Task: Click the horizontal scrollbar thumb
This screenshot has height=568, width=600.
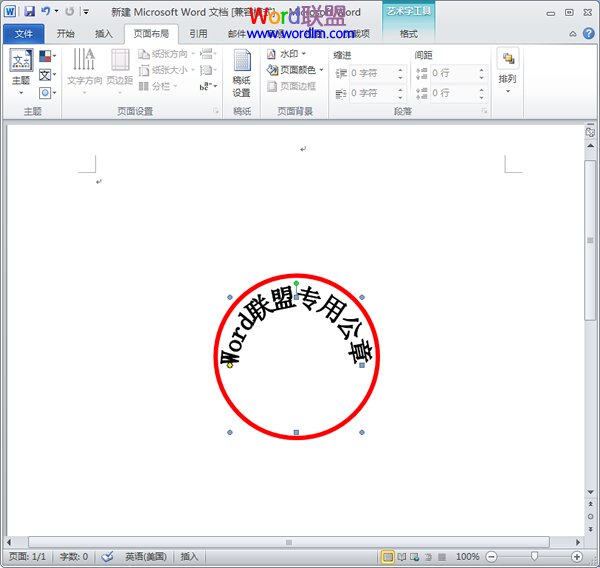Action: (289, 542)
